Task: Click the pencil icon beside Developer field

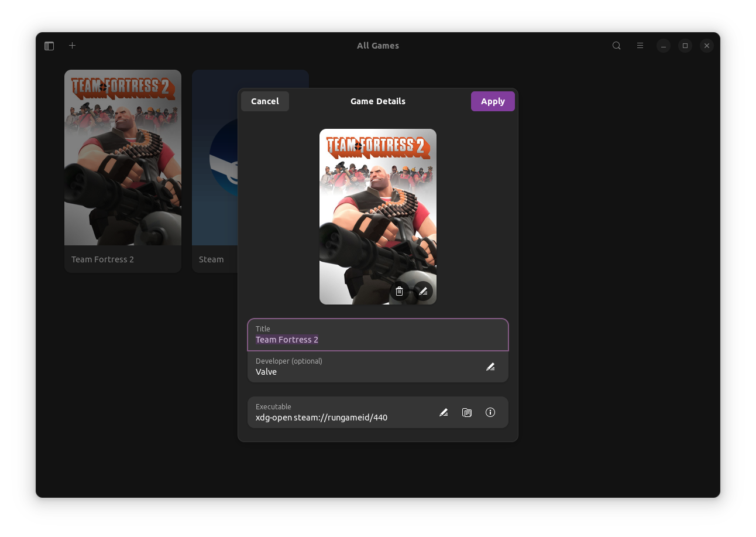Action: tap(490, 367)
